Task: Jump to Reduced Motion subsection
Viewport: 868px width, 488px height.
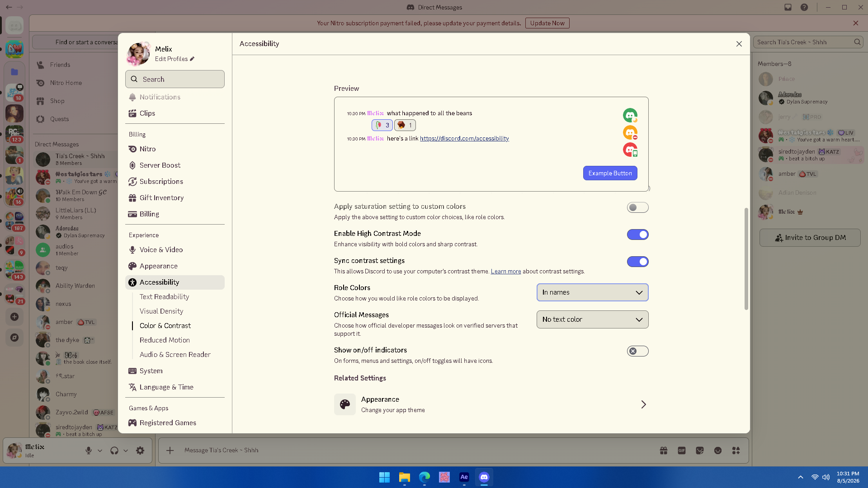Action: pyautogui.click(x=165, y=340)
